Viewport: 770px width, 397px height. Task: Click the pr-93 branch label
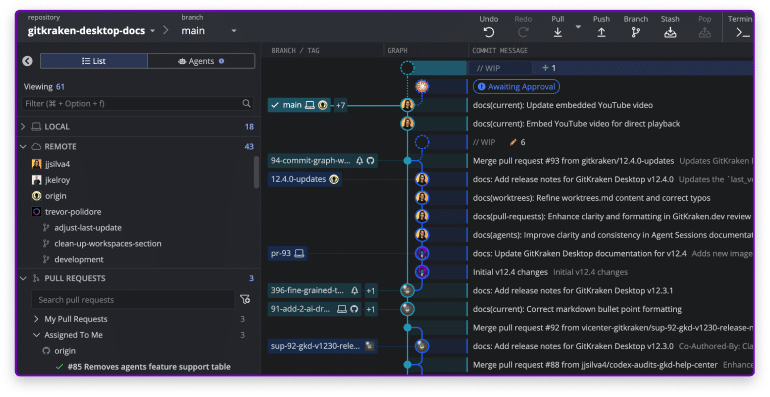point(288,254)
